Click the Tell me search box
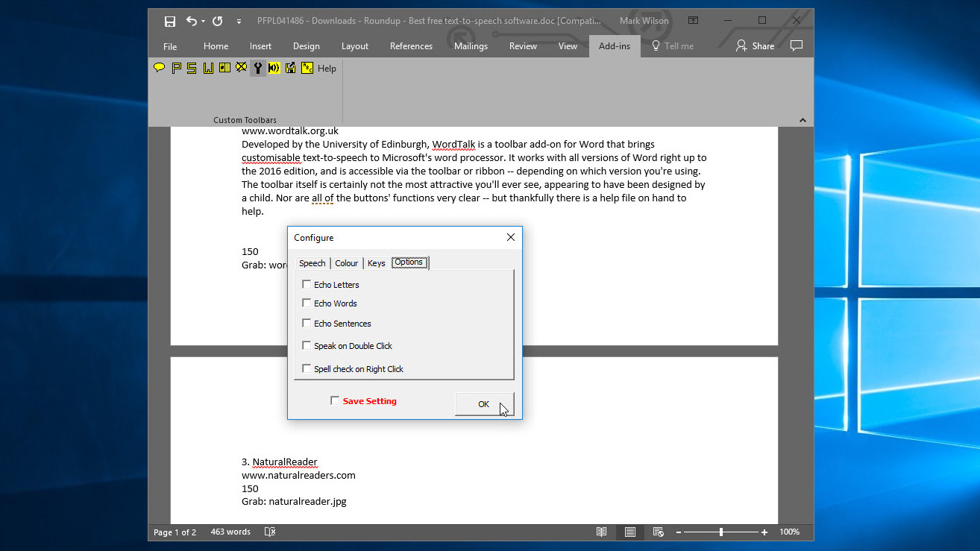Image resolution: width=980 pixels, height=551 pixels. [x=673, y=46]
